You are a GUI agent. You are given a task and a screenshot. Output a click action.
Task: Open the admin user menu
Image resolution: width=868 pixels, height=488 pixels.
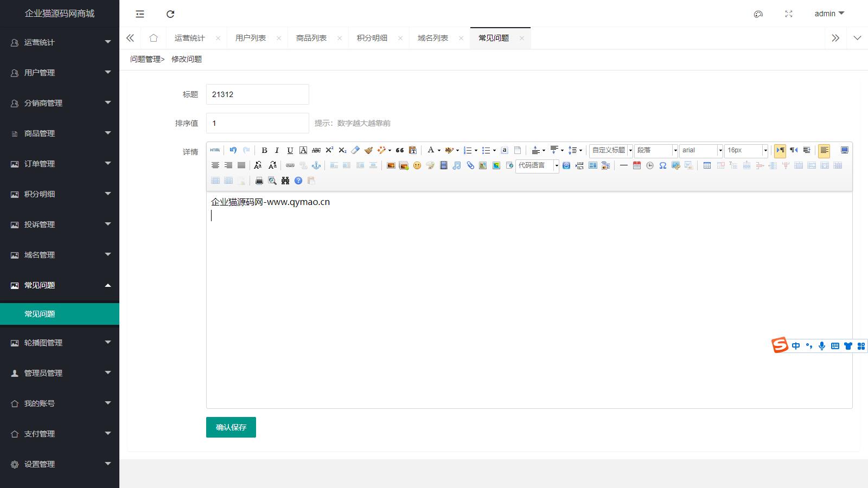(829, 14)
